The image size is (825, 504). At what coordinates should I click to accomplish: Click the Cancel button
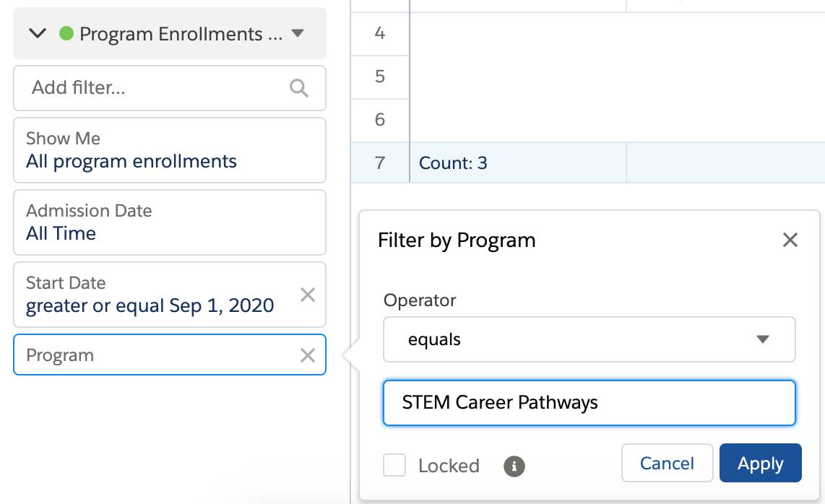[x=667, y=463]
